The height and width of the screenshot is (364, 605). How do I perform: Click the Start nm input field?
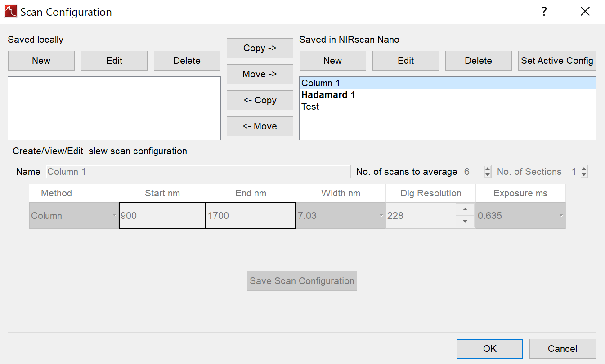pyautogui.click(x=162, y=216)
